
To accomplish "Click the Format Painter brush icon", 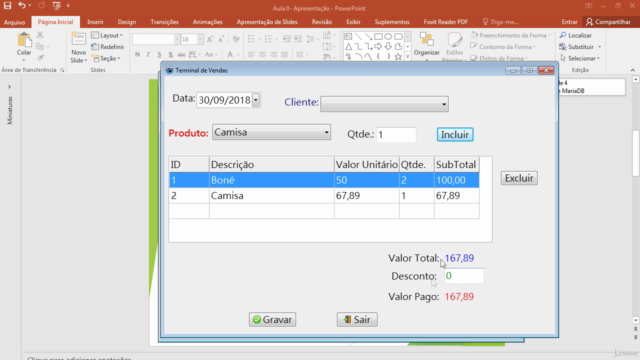I will click(40, 58).
